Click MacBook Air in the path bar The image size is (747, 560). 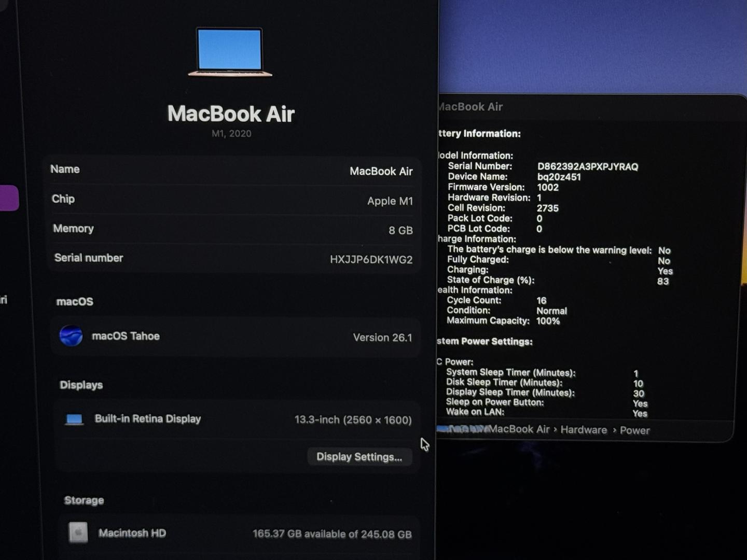point(519,429)
